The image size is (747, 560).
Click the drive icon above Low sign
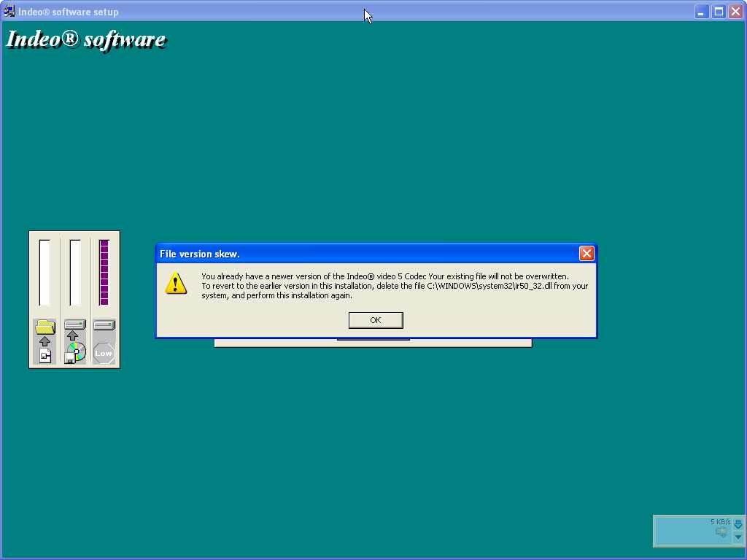(x=104, y=325)
